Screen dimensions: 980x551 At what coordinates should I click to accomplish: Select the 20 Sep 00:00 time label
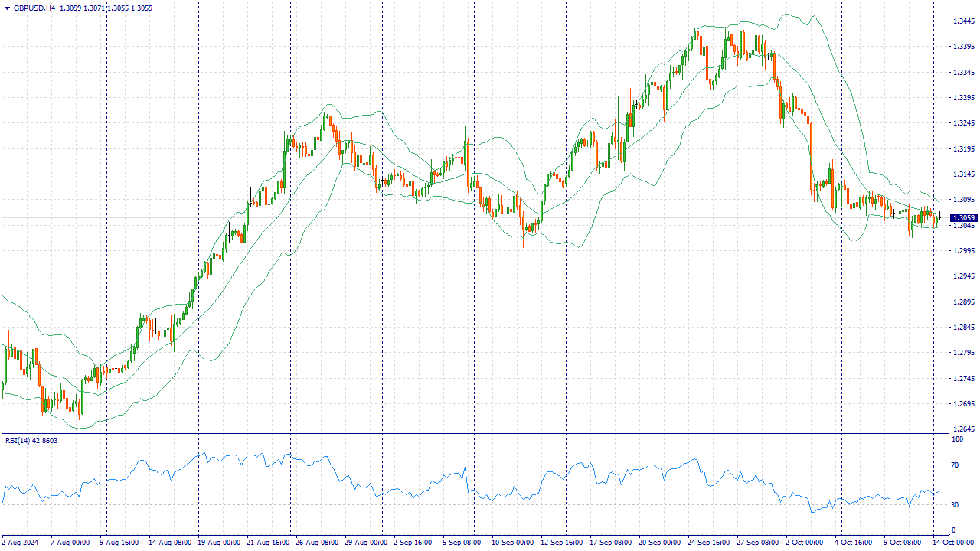(659, 542)
